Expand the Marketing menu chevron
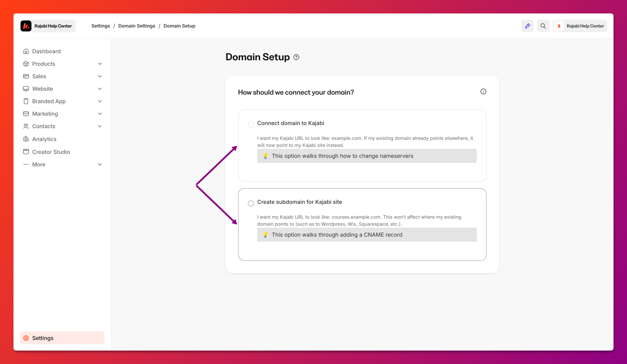This screenshot has width=627, height=364. 100,114
